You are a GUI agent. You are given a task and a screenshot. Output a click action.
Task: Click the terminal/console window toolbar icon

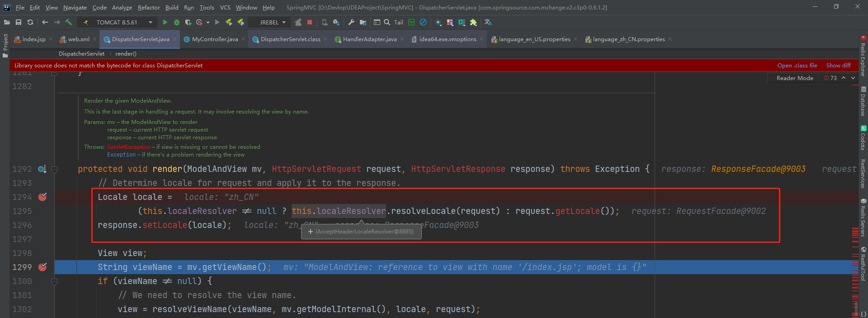(377, 22)
